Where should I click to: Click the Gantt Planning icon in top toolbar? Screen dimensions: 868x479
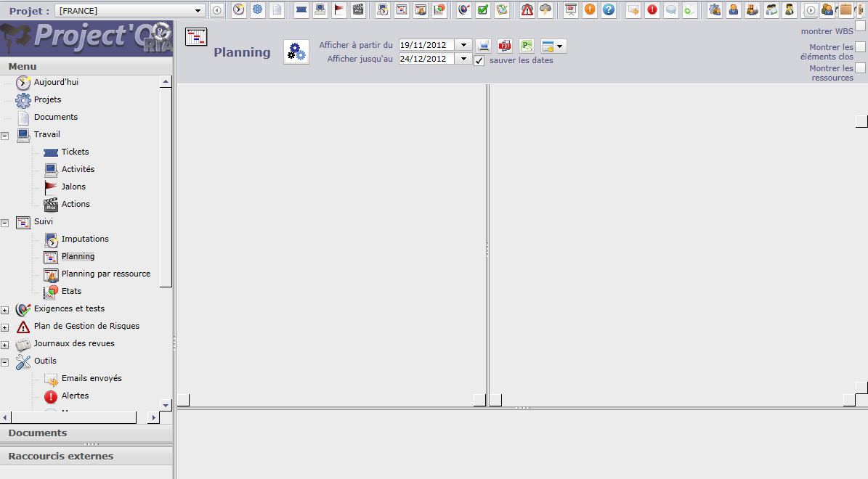pyautogui.click(x=402, y=9)
